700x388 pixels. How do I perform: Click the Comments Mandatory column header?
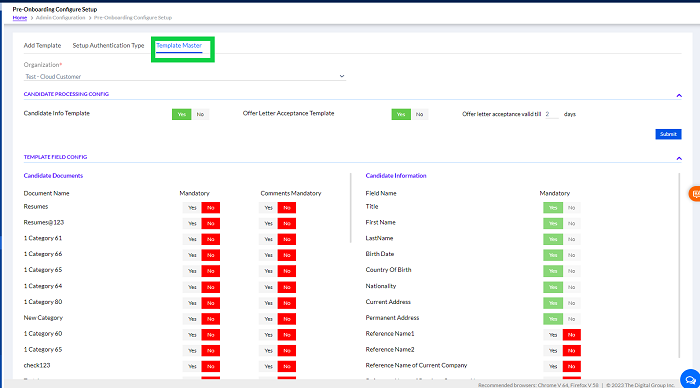pos(291,193)
